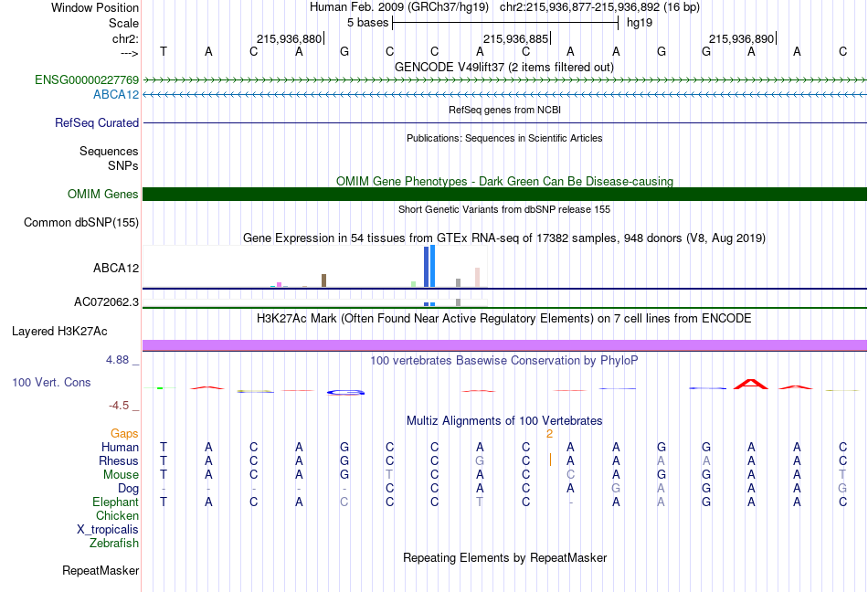
Task: Click the -4.5 PhyloP lower scale value
Action: [x=119, y=406]
